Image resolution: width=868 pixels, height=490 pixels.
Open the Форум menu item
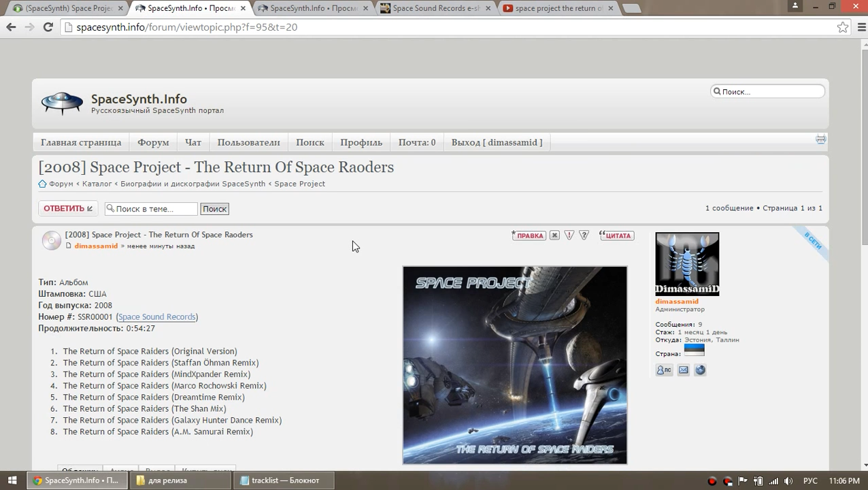(x=153, y=142)
